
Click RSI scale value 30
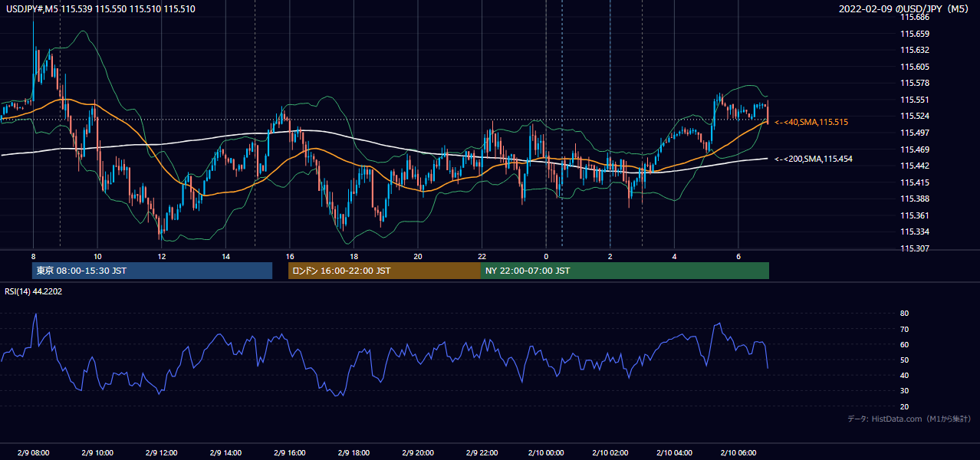coord(904,391)
